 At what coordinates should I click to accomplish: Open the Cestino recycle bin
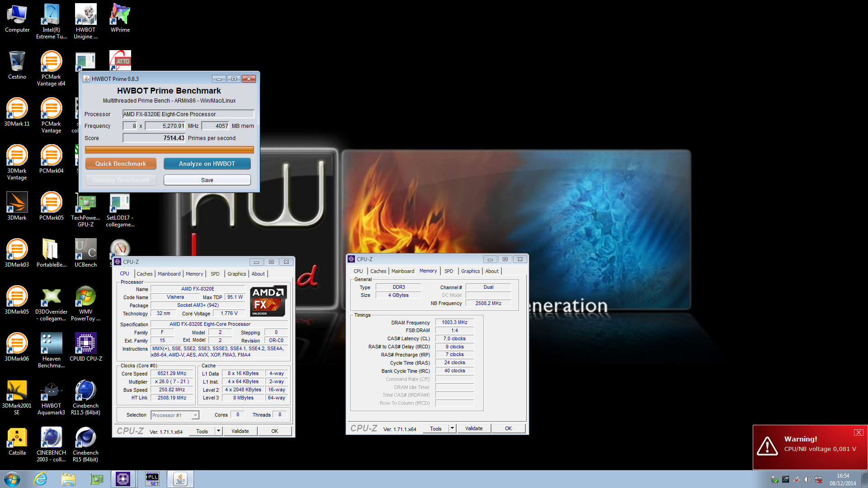pyautogui.click(x=17, y=66)
